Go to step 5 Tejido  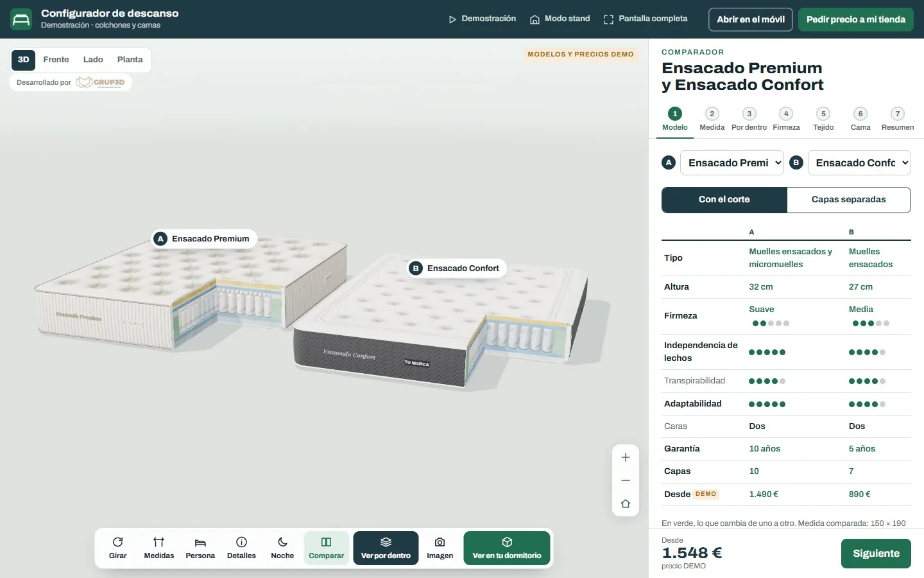[x=824, y=119]
